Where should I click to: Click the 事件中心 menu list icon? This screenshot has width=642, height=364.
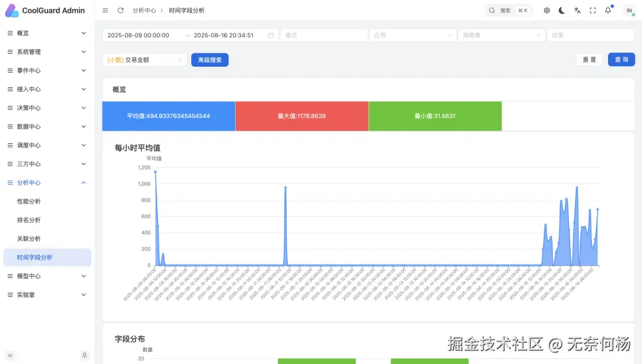click(10, 71)
